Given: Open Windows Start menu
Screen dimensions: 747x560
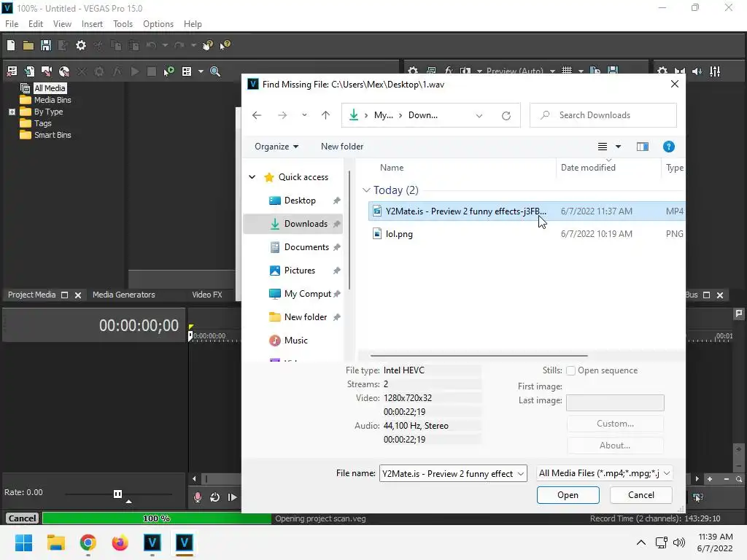Looking at the screenshot, I should tap(23, 542).
